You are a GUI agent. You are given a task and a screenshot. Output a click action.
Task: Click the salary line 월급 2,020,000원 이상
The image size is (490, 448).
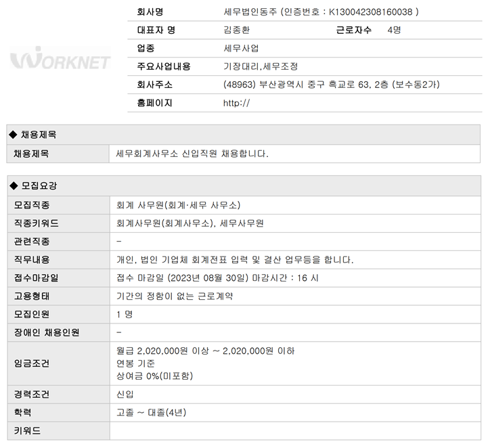(162, 351)
